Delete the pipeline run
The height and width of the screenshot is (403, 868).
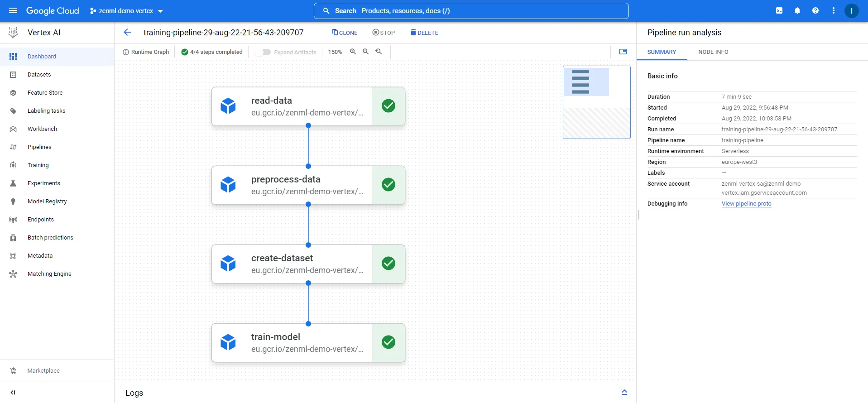424,33
